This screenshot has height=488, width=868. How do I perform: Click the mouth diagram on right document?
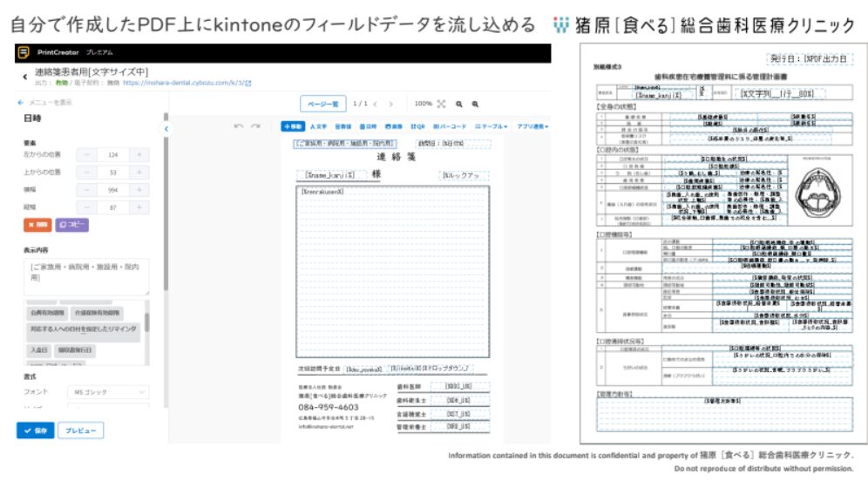pyautogui.click(x=818, y=194)
